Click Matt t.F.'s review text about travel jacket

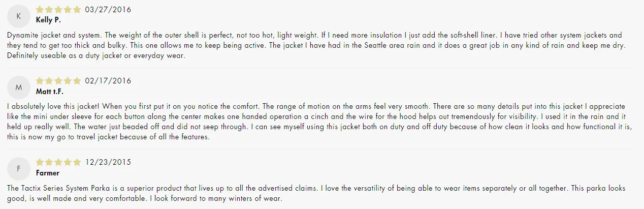coord(320,122)
